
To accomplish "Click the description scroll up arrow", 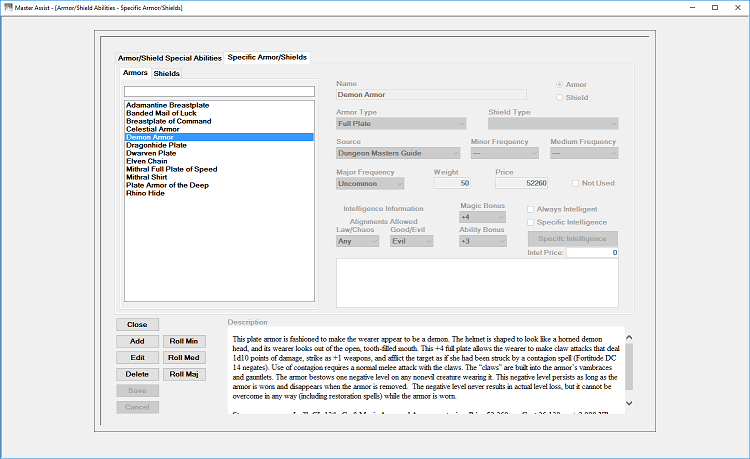I will tap(629, 338).
